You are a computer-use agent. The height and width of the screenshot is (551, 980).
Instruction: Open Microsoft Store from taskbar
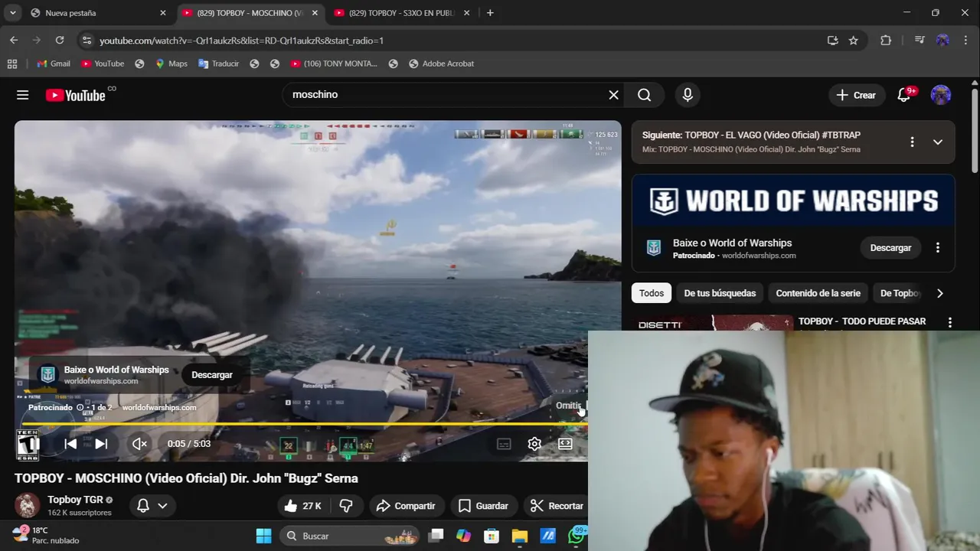coord(492,536)
